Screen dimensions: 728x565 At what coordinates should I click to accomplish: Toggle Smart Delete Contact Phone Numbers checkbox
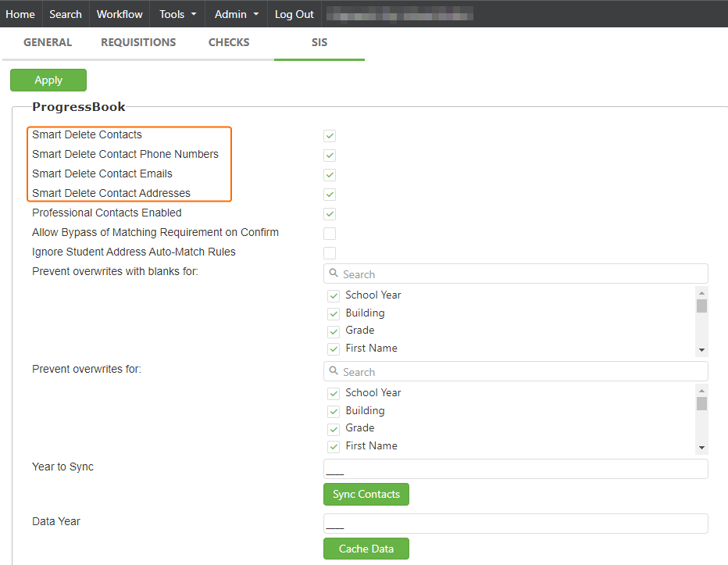click(330, 156)
